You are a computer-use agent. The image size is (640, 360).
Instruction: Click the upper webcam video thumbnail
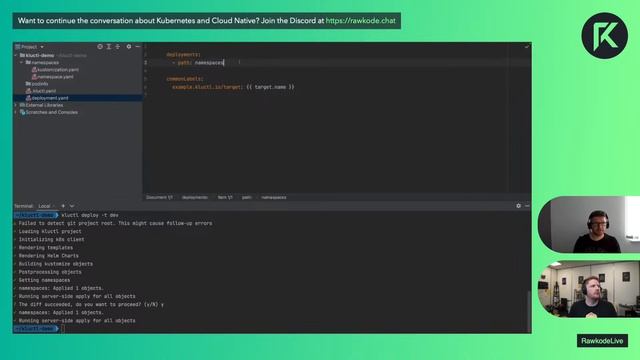pyautogui.click(x=589, y=224)
